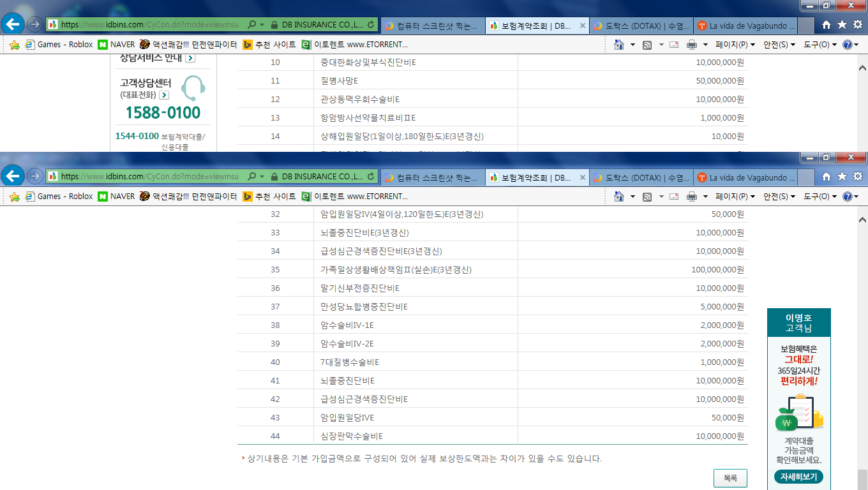This screenshot has width=868, height=490.
Task: Click forward arrow in the bottom browser window
Action: [35, 176]
